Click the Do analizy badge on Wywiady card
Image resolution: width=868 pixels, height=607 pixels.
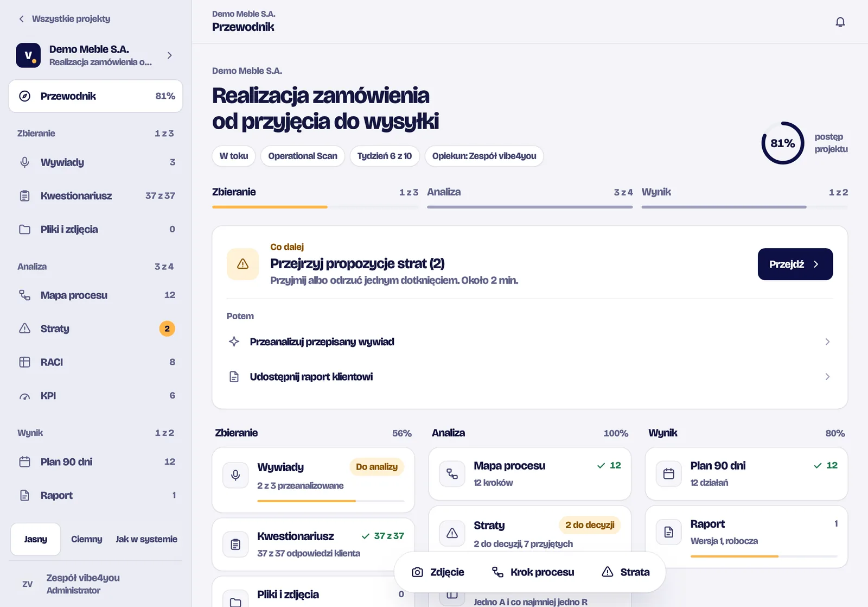[x=376, y=467]
